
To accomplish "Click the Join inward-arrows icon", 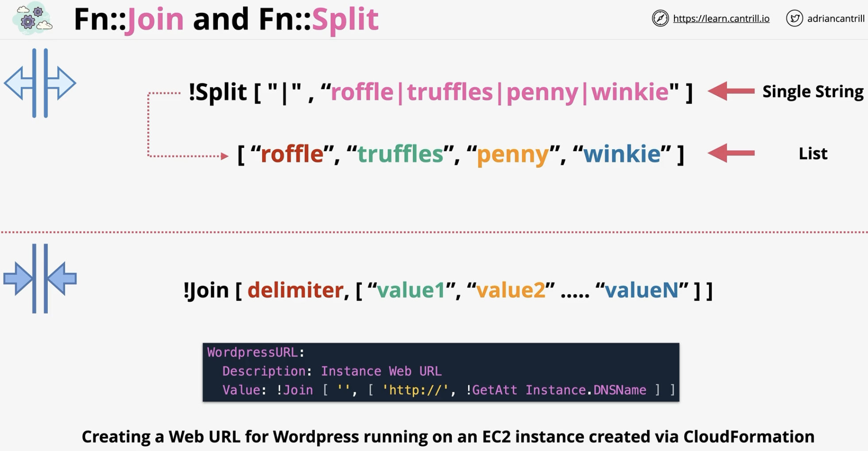I will pyautogui.click(x=40, y=278).
